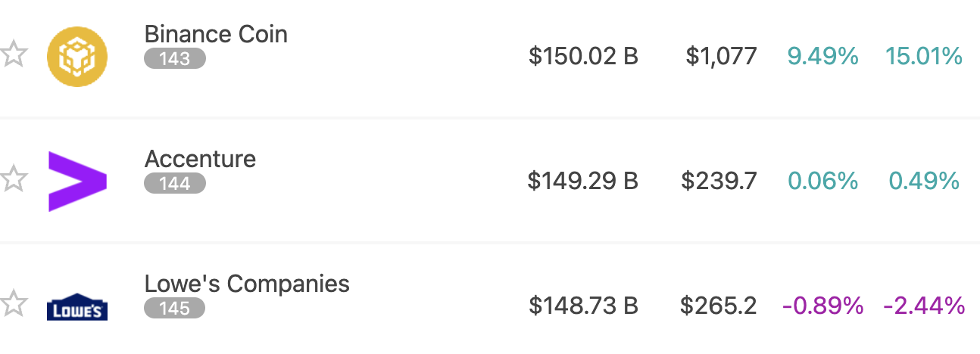Click Accenture share price $239.7
The height and width of the screenshot is (354, 980).
click(719, 181)
